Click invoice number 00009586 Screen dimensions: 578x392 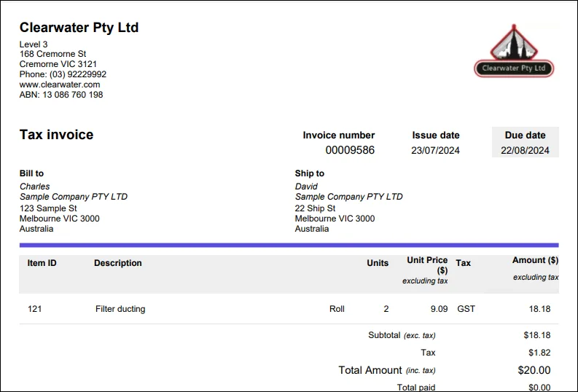coord(350,150)
